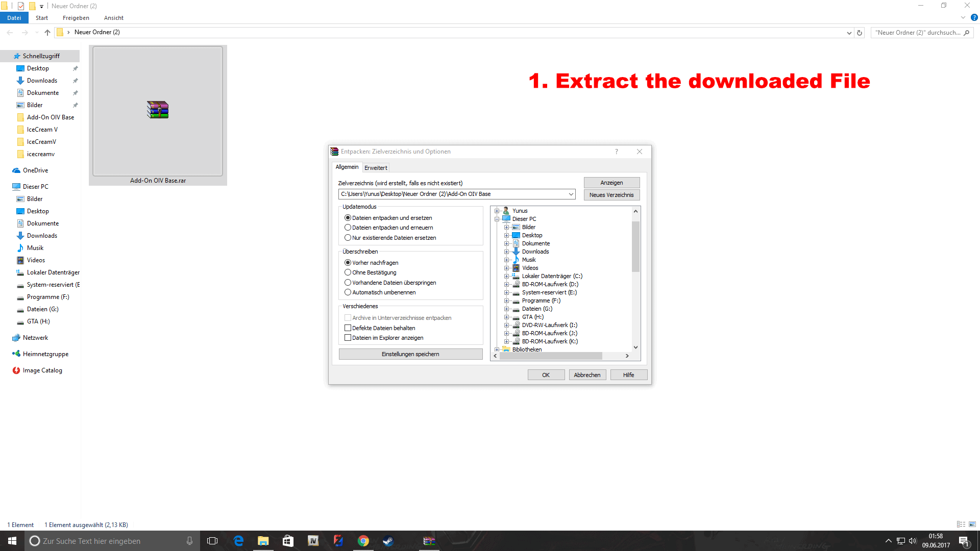
Task: Expand Bibliotheken node in folder tree
Action: click(x=497, y=349)
